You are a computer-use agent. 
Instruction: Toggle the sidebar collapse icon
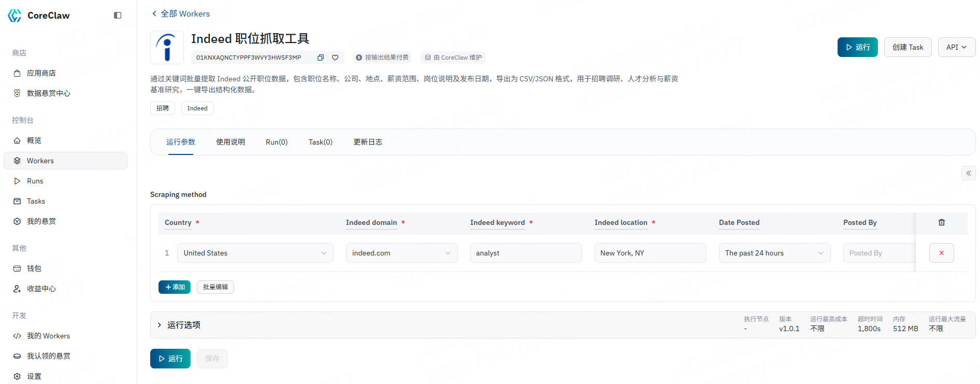pos(118,16)
